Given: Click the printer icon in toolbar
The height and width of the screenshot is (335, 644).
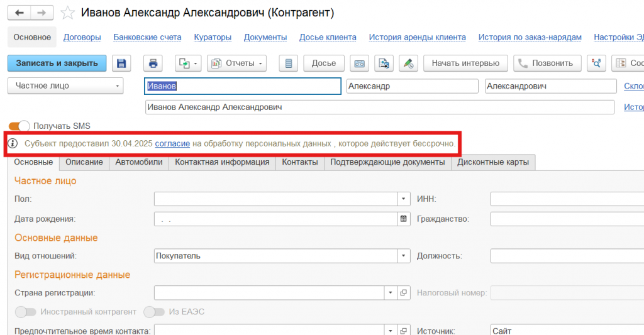Looking at the screenshot, I should (x=153, y=63).
